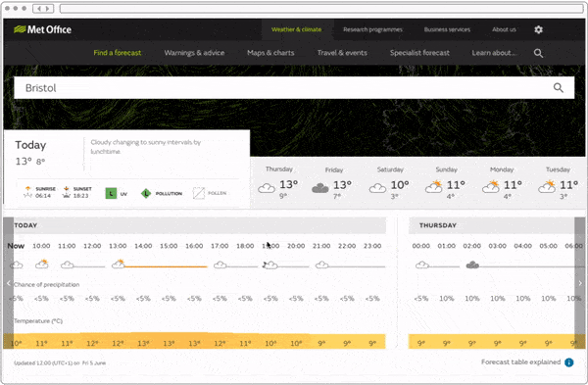588x385 pixels.
Task: Click the 14:00 hour label
Action: pos(143,246)
